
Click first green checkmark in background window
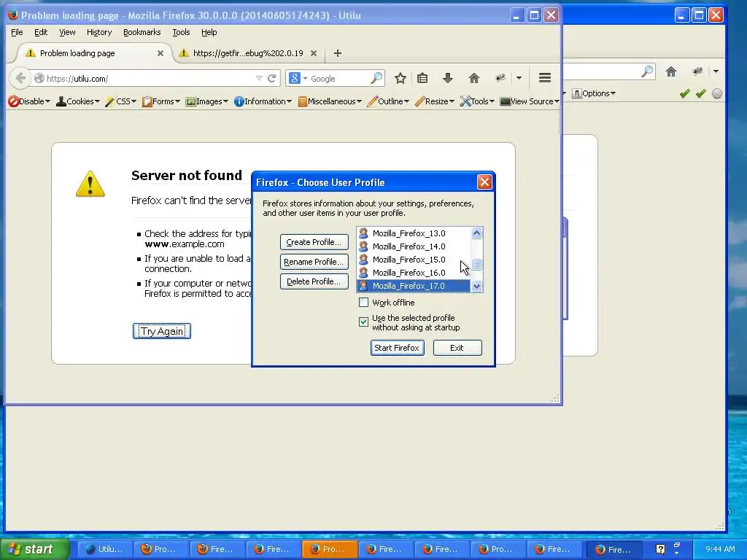[x=684, y=93]
